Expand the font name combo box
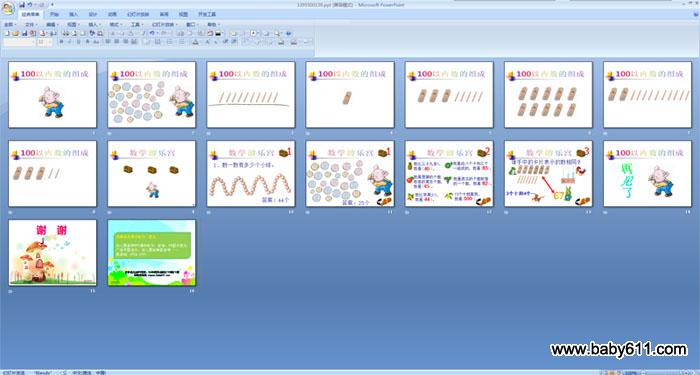 tap(19, 42)
